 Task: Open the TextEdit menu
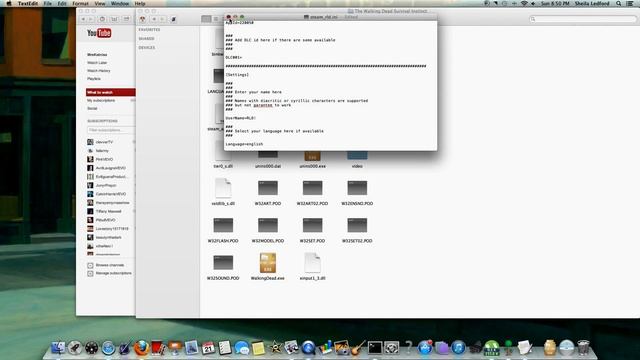(28, 3)
